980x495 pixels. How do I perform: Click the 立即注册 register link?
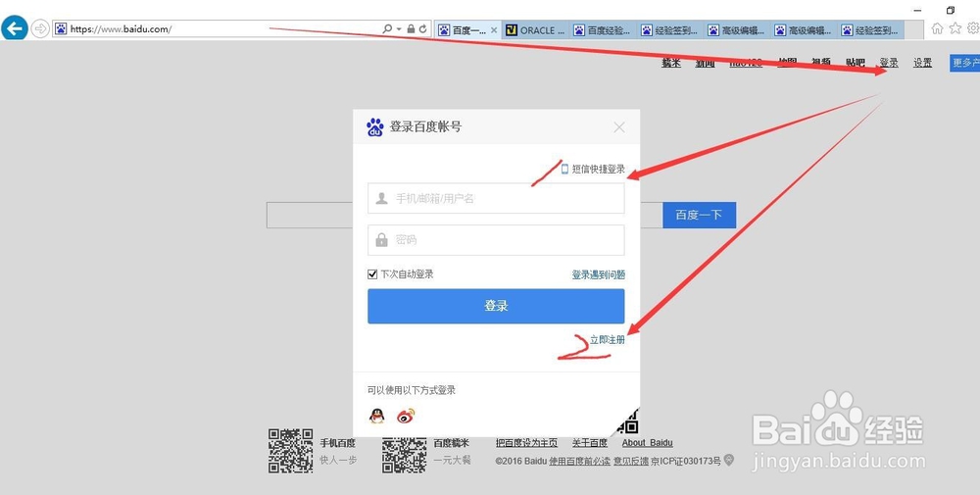[x=608, y=339]
